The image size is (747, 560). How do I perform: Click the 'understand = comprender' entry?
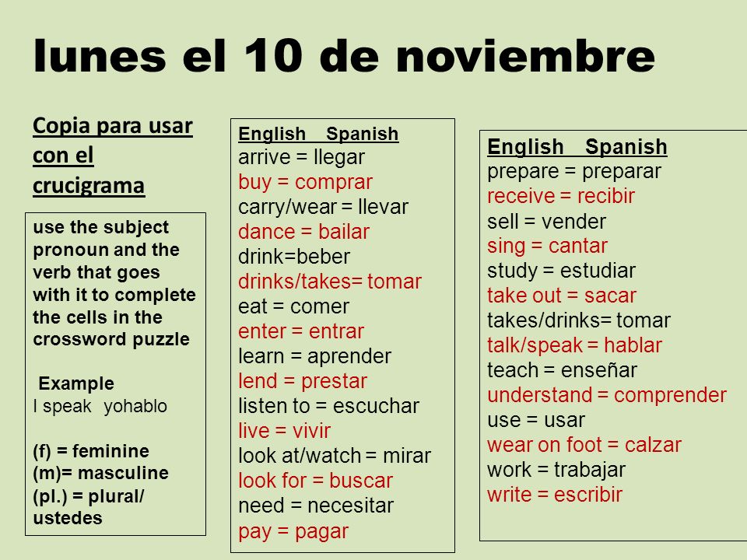pyautogui.click(x=606, y=395)
